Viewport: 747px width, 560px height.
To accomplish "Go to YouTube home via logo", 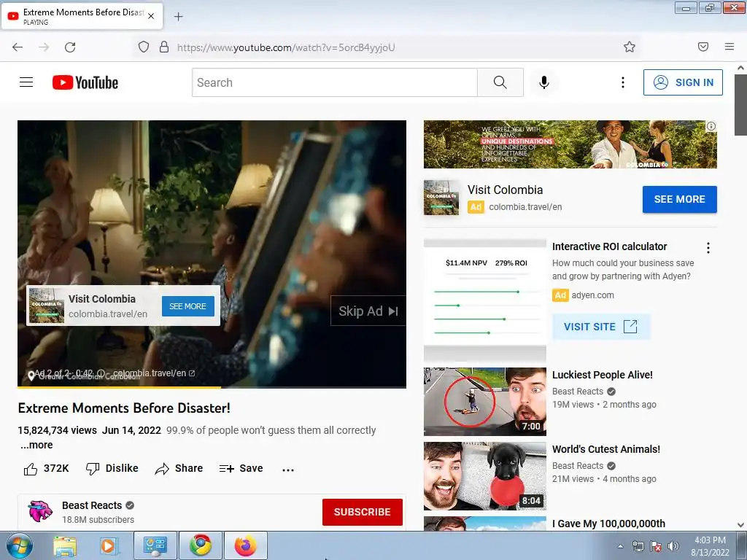I will pyautogui.click(x=85, y=82).
